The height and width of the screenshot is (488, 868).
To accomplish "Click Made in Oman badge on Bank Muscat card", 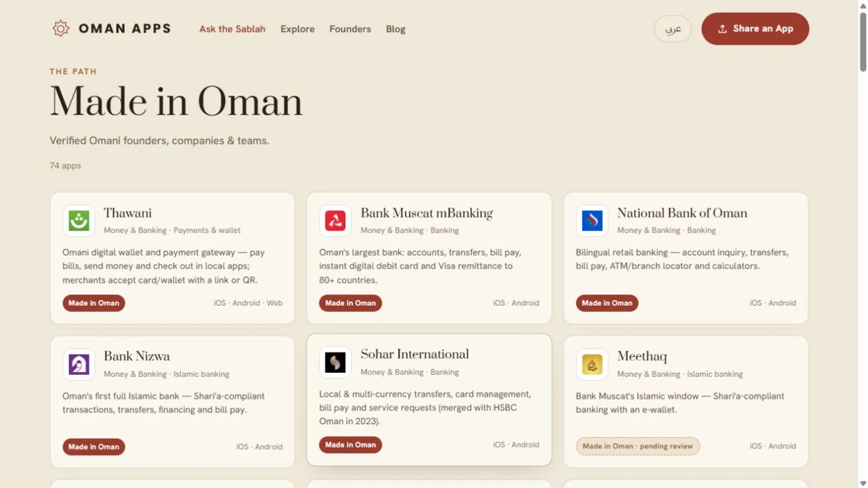I will coord(351,303).
